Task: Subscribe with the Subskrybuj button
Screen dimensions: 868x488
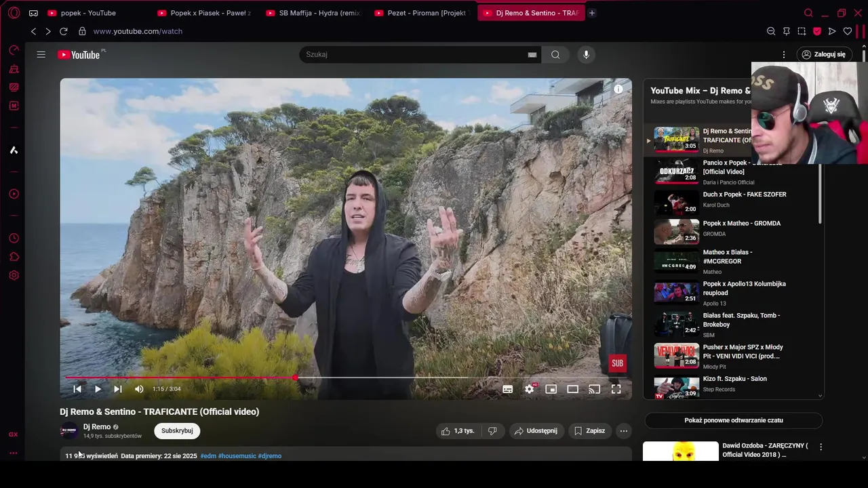Action: point(177,430)
